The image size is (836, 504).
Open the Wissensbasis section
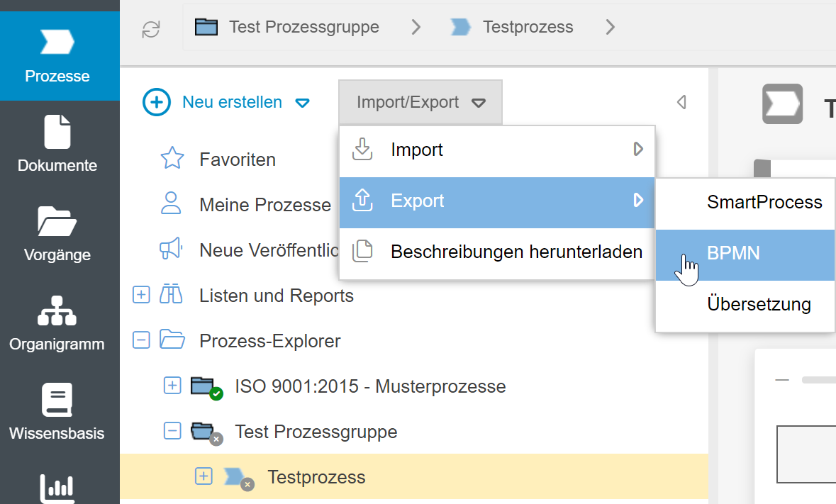[57, 413]
